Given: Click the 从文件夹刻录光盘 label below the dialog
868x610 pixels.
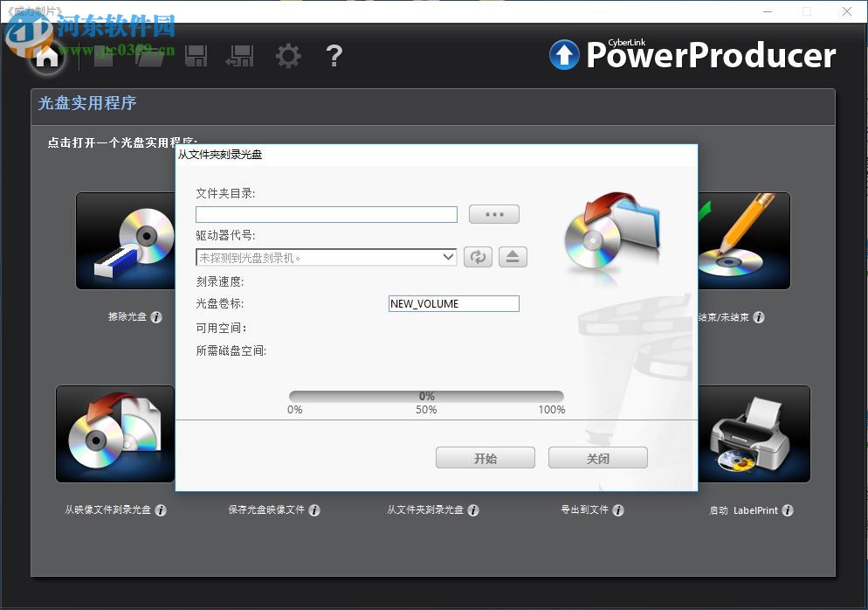Looking at the screenshot, I should [x=425, y=509].
